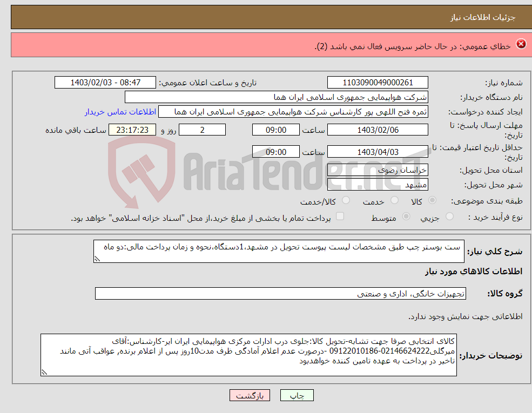The width and height of the screenshot is (532, 413).
Task: Click the توضیحات خریدار label
Action: tap(491, 356)
